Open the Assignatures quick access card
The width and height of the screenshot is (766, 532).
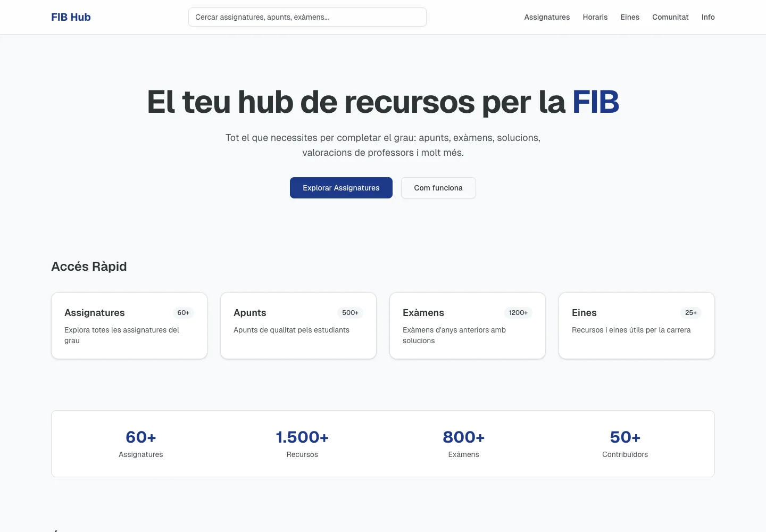click(129, 326)
